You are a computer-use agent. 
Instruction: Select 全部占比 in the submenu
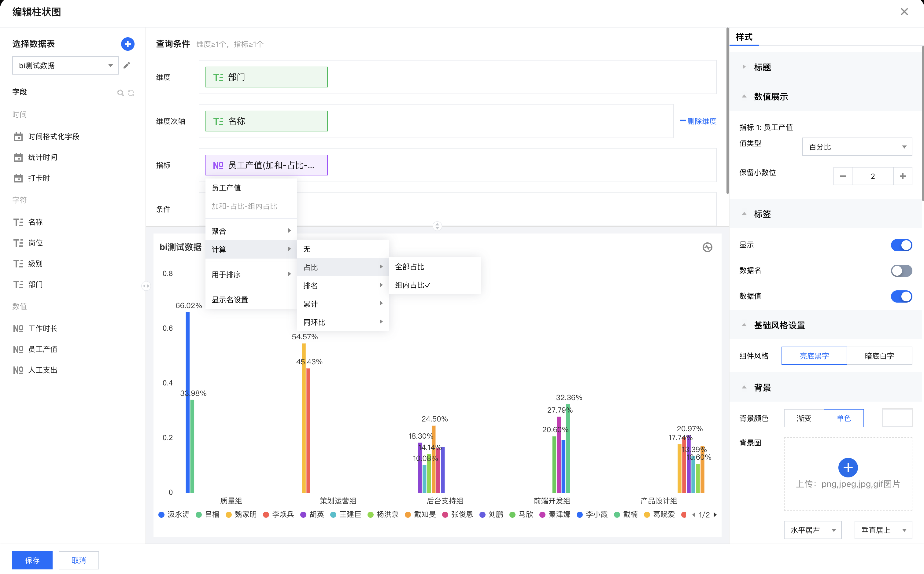click(x=410, y=267)
